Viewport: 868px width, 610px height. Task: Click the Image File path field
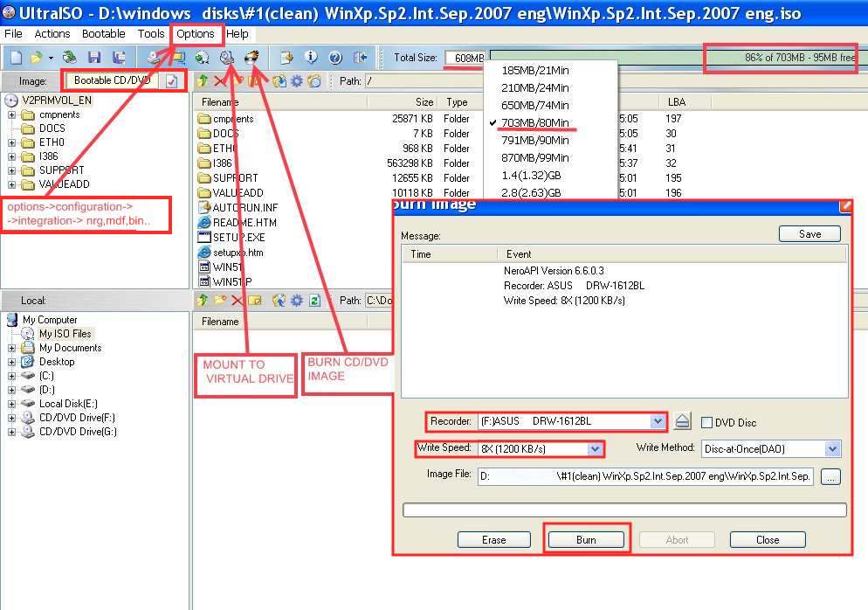645,476
